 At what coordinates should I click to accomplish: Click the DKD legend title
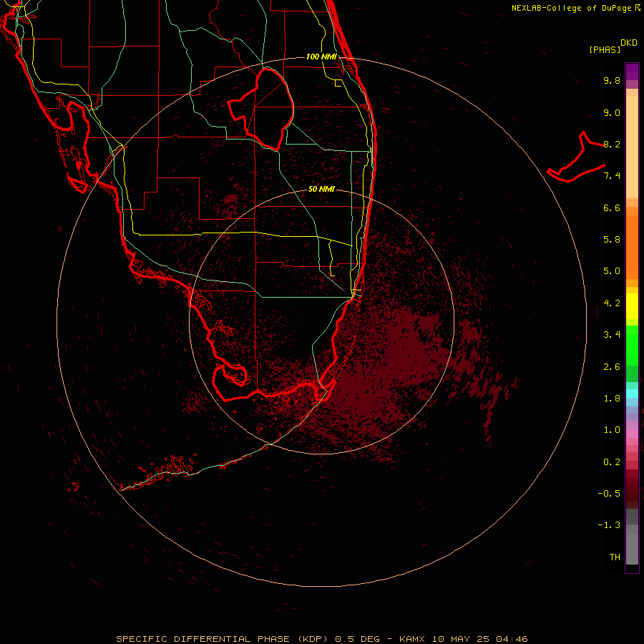(x=629, y=43)
